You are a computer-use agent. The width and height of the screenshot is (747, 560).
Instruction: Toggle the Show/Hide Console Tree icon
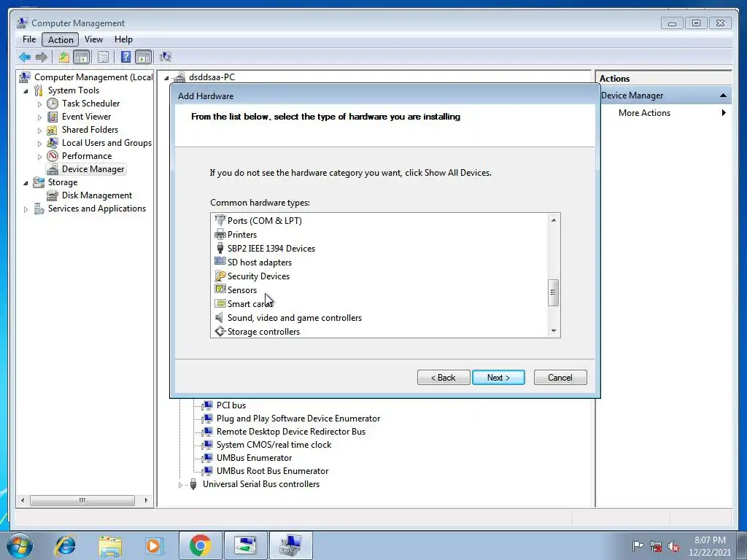(x=82, y=58)
